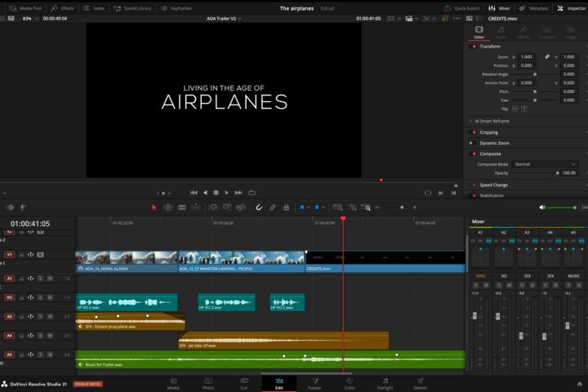Screen dimensions: 588x392
Task: Solo the A3 audio track
Action: click(40, 317)
